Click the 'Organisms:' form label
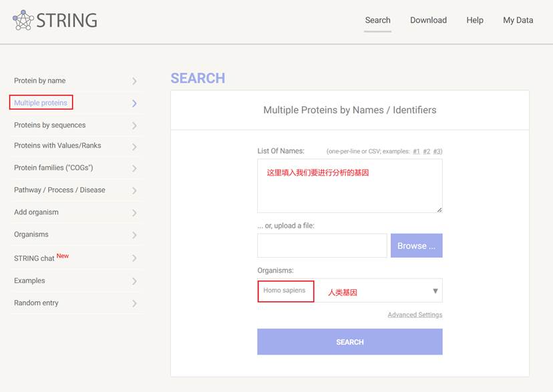This screenshot has width=553, height=392. (275, 270)
